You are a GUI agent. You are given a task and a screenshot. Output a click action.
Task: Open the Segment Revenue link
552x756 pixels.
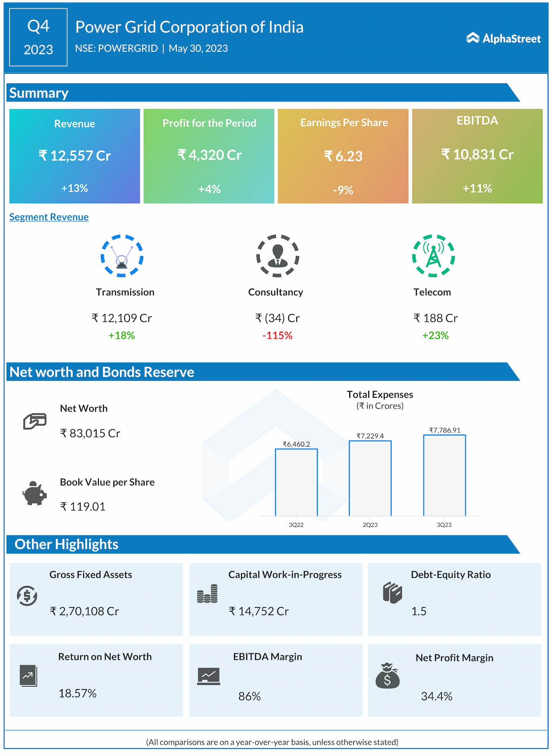click(x=49, y=217)
